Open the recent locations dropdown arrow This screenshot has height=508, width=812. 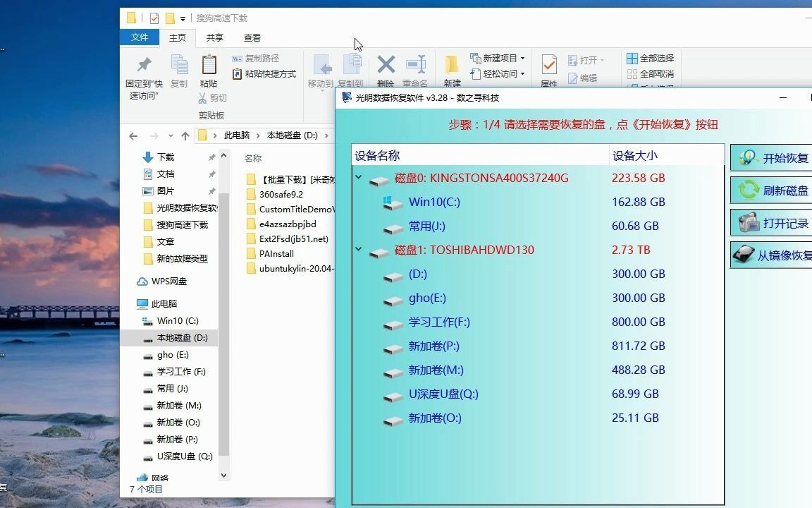(171, 135)
